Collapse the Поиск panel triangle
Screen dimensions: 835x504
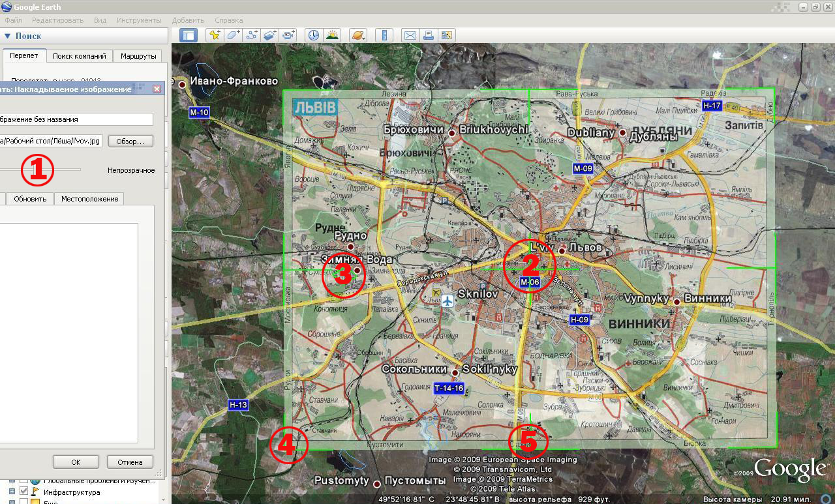tap(7, 37)
